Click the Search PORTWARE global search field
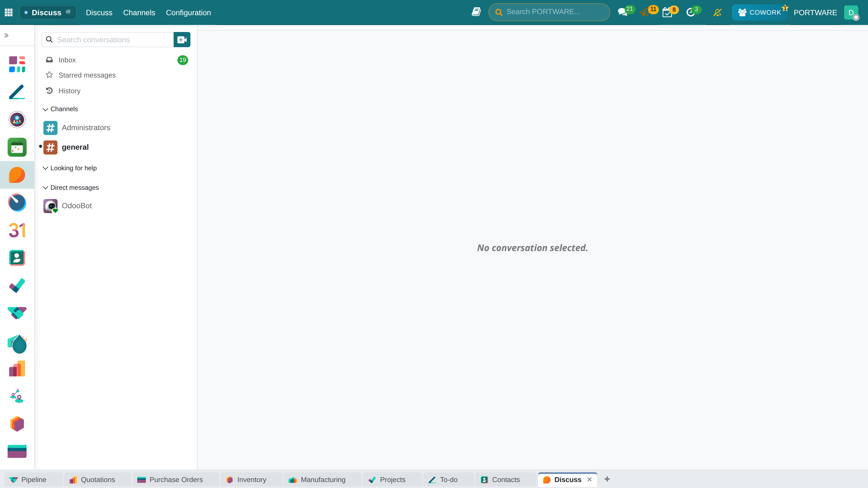The image size is (868, 488). click(x=549, y=12)
